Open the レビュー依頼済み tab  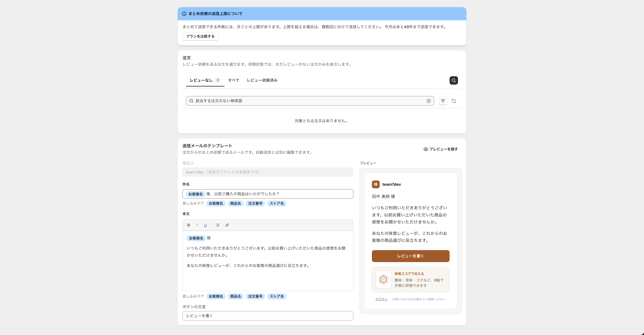point(262,80)
